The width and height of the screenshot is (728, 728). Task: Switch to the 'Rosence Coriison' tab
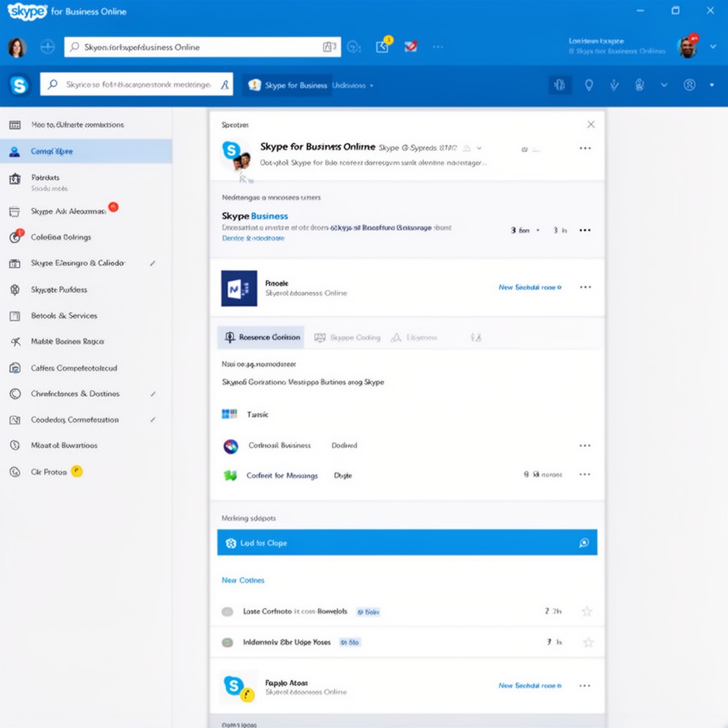(261, 338)
